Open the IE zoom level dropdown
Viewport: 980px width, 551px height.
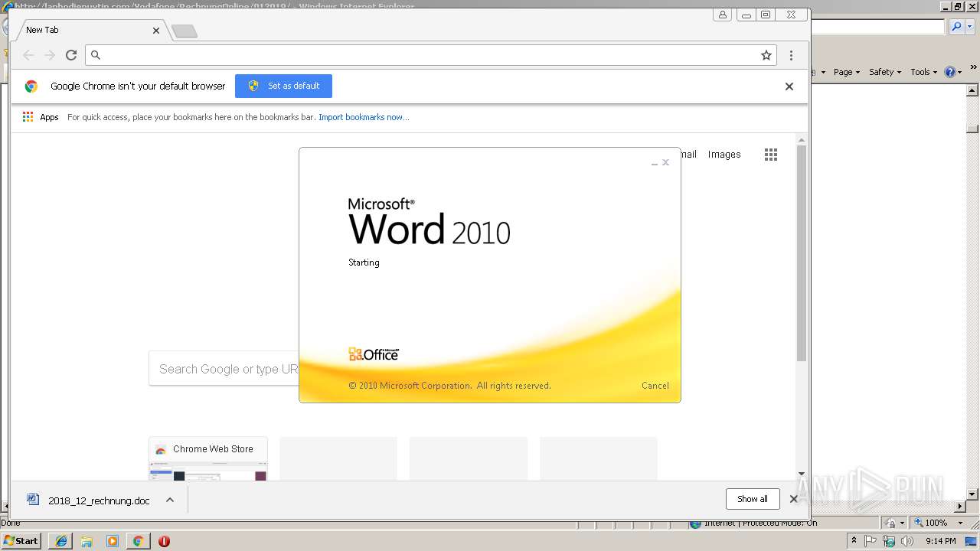(961, 523)
